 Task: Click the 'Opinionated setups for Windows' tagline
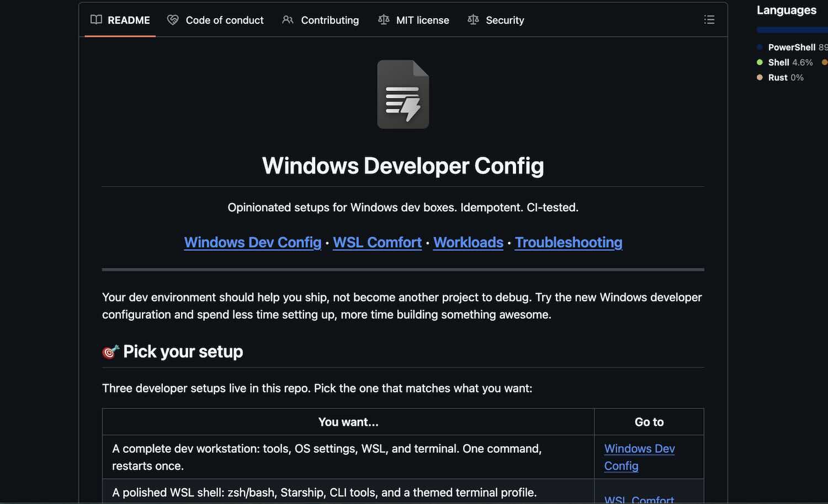coord(403,208)
